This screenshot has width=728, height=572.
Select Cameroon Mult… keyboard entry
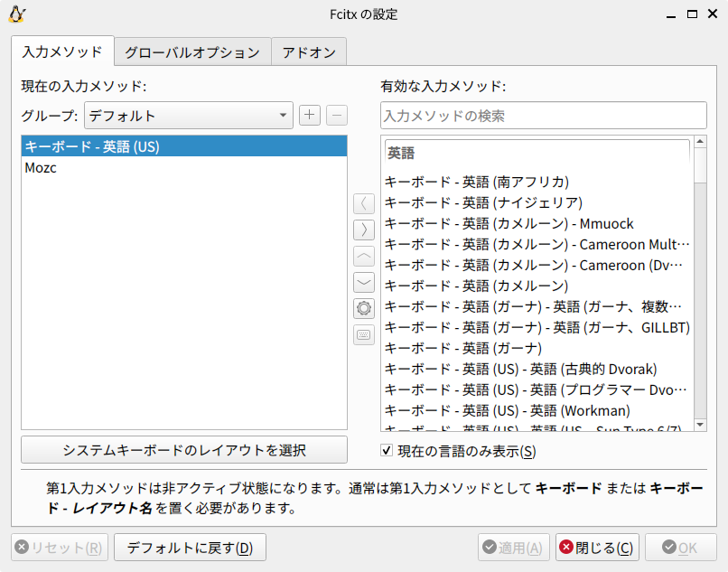(537, 244)
